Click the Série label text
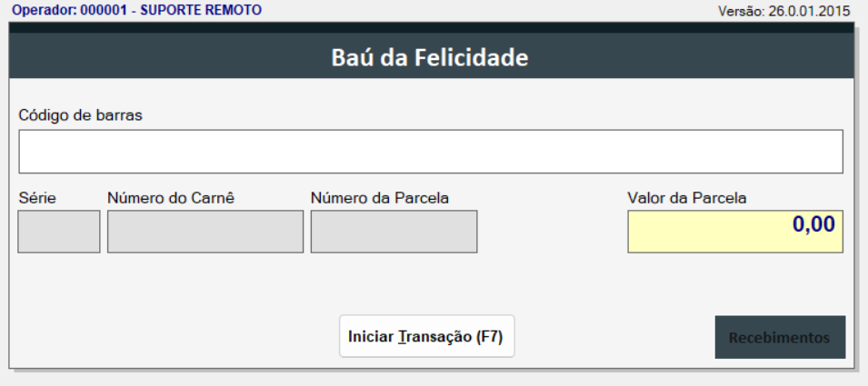This screenshot has height=386, width=868. pyautogui.click(x=37, y=197)
